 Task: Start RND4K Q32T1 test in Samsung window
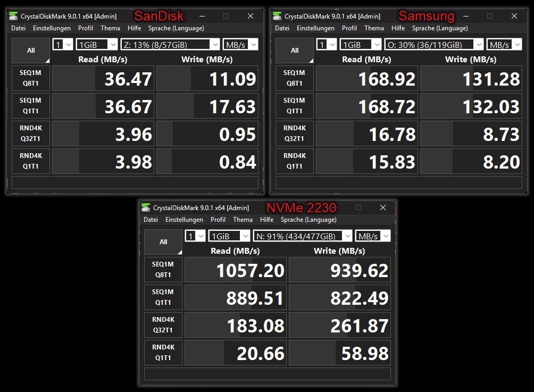point(295,133)
